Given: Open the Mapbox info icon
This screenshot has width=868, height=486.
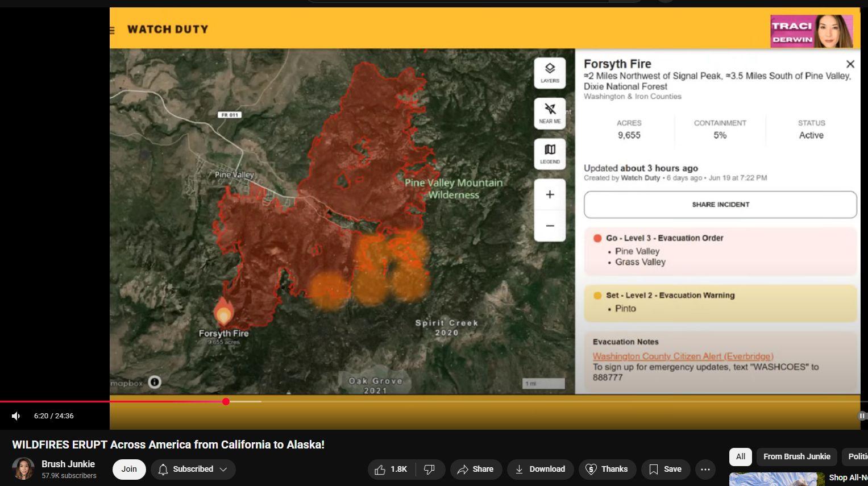Looking at the screenshot, I should coord(155,382).
